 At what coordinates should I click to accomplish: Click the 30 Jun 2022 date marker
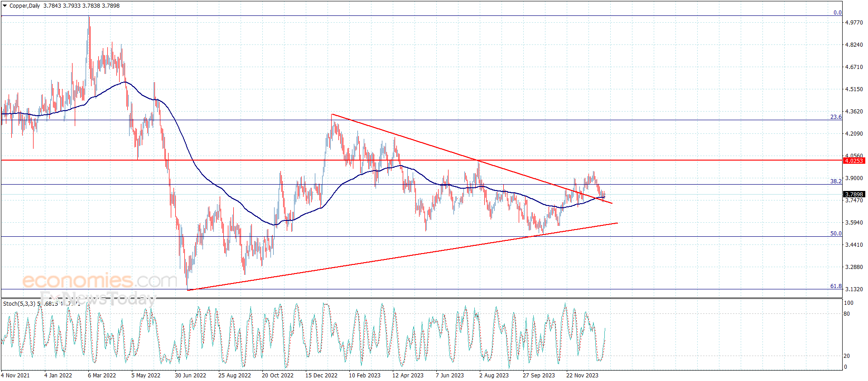[x=190, y=375]
